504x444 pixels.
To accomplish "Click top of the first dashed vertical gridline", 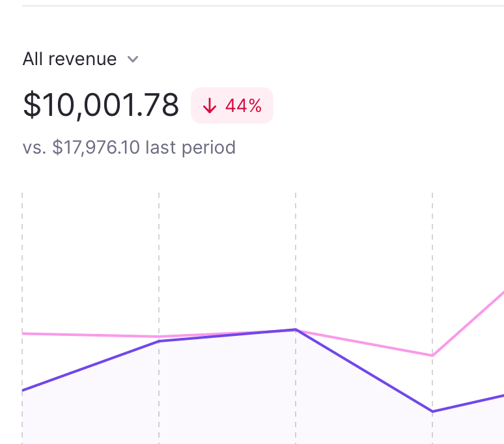I will (x=22, y=195).
